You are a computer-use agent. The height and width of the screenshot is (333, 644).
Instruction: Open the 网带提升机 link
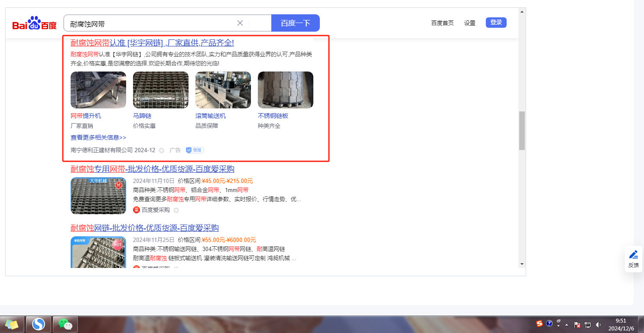tap(86, 116)
